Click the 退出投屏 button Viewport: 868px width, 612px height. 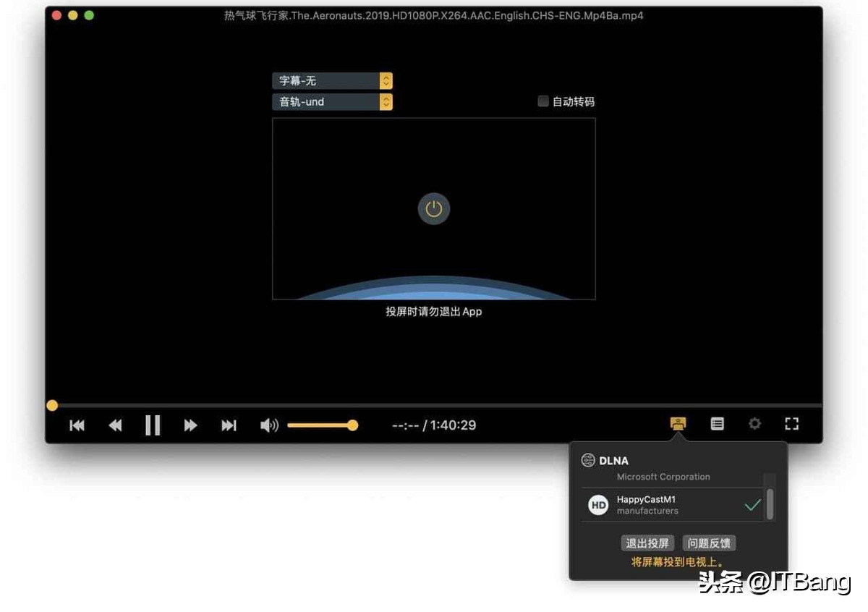click(x=647, y=543)
